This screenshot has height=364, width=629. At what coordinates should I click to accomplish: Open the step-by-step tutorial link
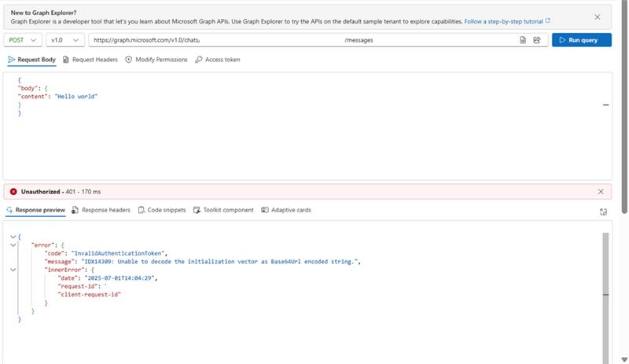(507, 22)
